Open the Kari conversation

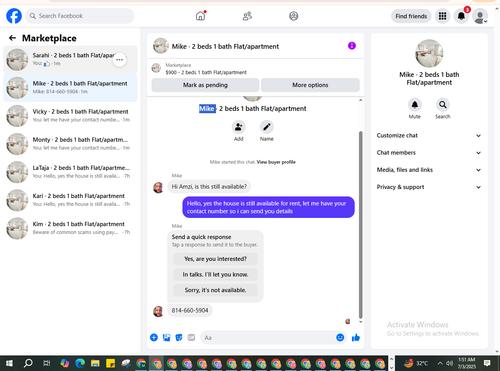[x=70, y=200]
